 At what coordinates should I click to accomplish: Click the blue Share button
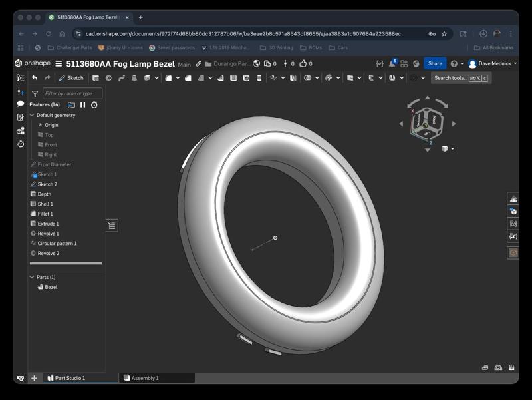tap(435, 64)
